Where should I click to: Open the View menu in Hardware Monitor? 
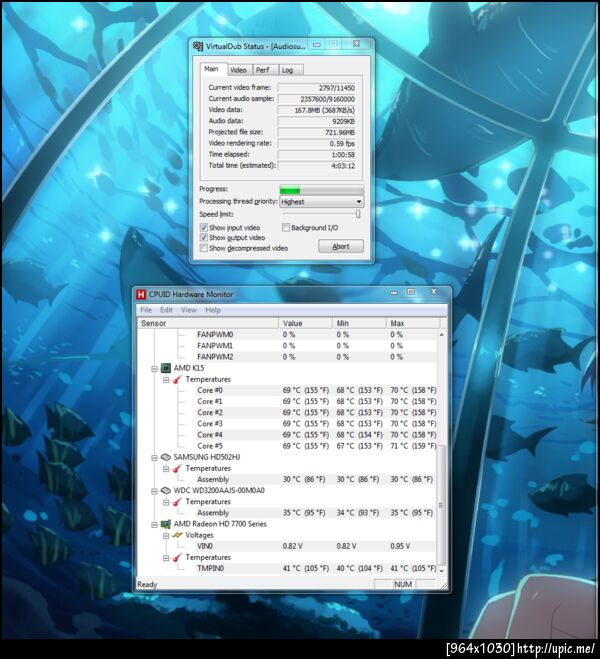(x=189, y=310)
